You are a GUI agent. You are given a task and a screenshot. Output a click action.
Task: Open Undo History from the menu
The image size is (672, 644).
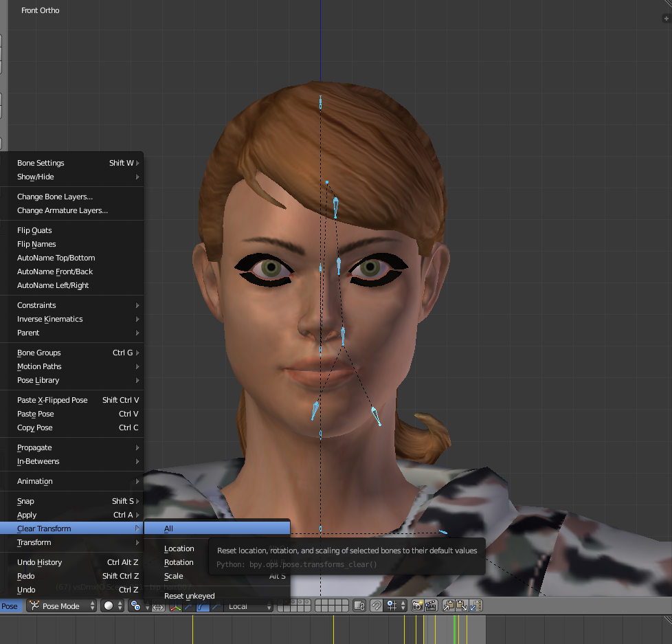tap(71, 562)
